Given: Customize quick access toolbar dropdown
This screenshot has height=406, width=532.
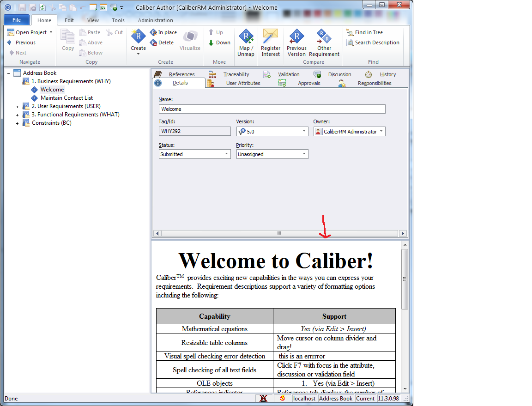Looking at the screenshot, I should [x=121, y=7].
